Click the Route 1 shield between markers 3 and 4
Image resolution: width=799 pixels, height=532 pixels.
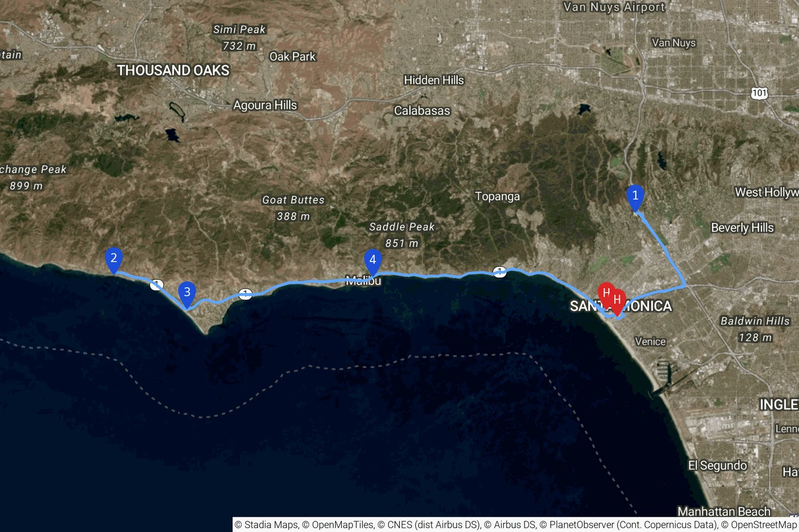point(245,294)
